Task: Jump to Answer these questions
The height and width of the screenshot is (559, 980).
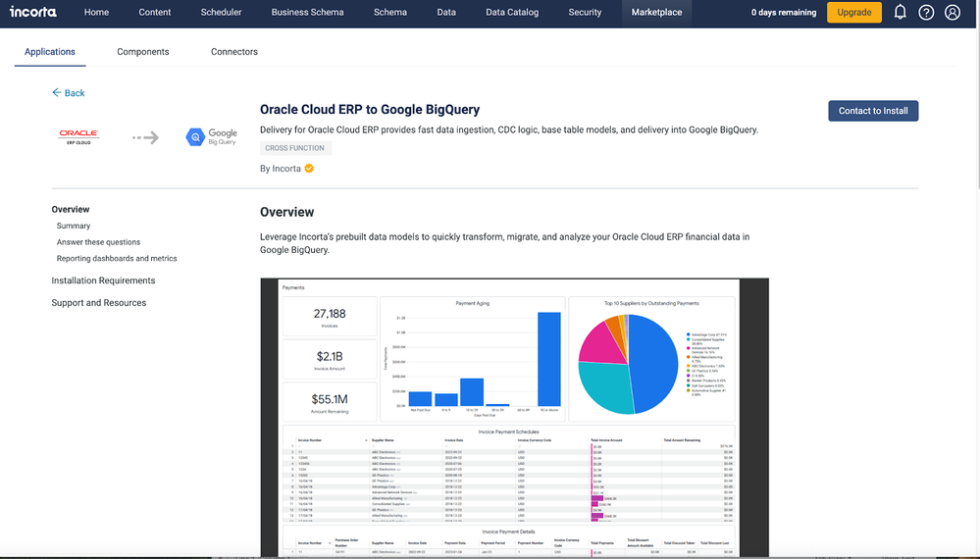Action: tap(99, 241)
